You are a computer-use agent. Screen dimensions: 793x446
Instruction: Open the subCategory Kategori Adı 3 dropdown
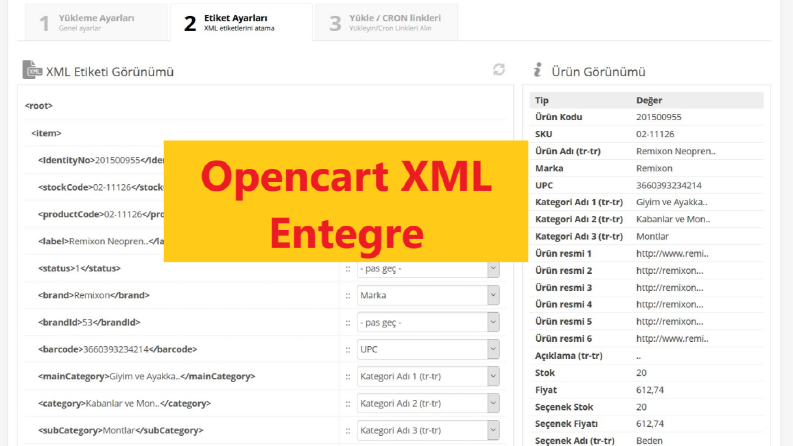[428, 430]
